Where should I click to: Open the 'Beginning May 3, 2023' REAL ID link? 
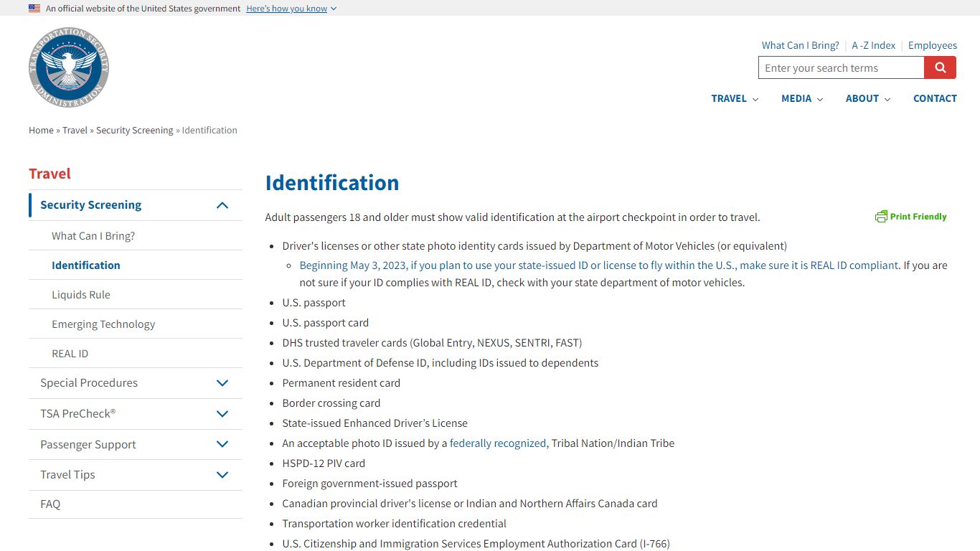(x=599, y=265)
